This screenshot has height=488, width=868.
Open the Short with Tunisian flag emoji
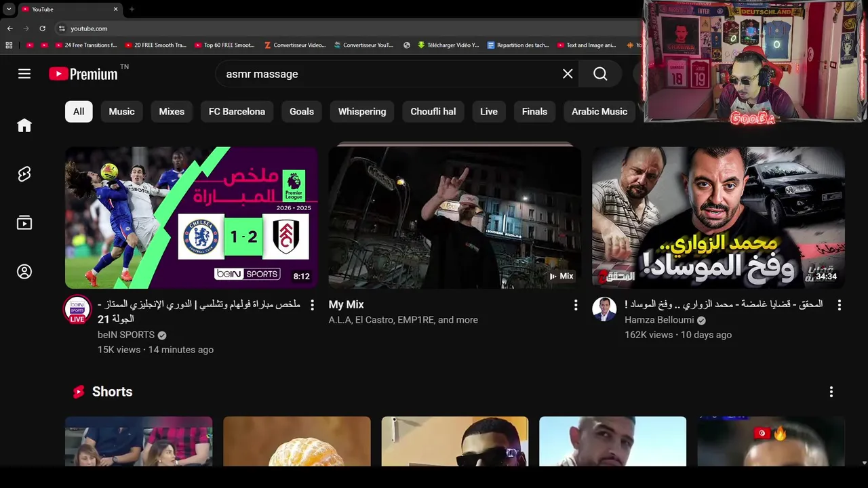771,441
